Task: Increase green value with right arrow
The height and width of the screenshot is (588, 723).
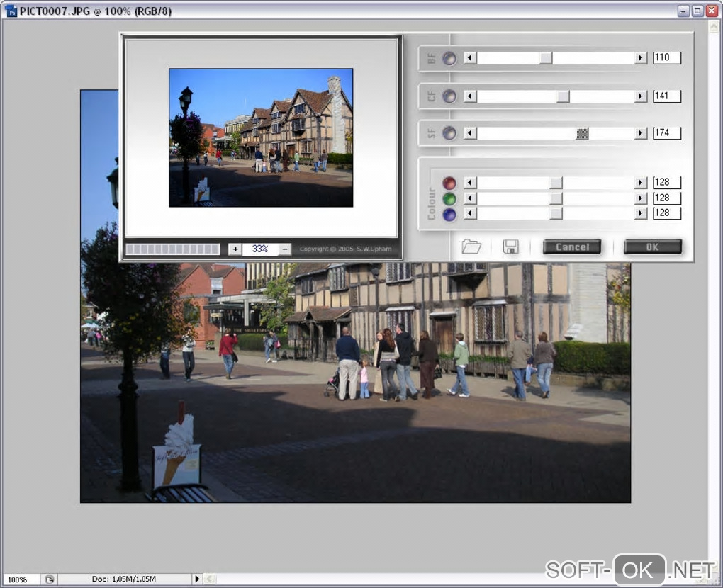Action: tap(641, 198)
